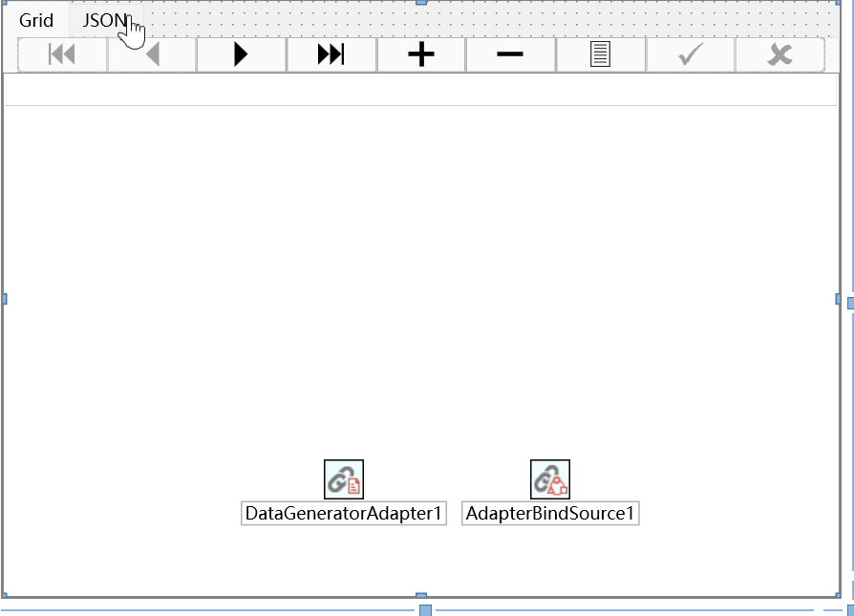Click the form's bottom edge resize handle

point(426,609)
